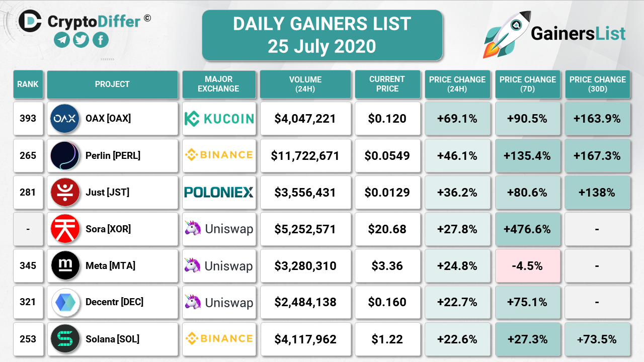Click the $11,722,671 volume cell
Viewport: 644px width, 362px height.
tap(305, 155)
